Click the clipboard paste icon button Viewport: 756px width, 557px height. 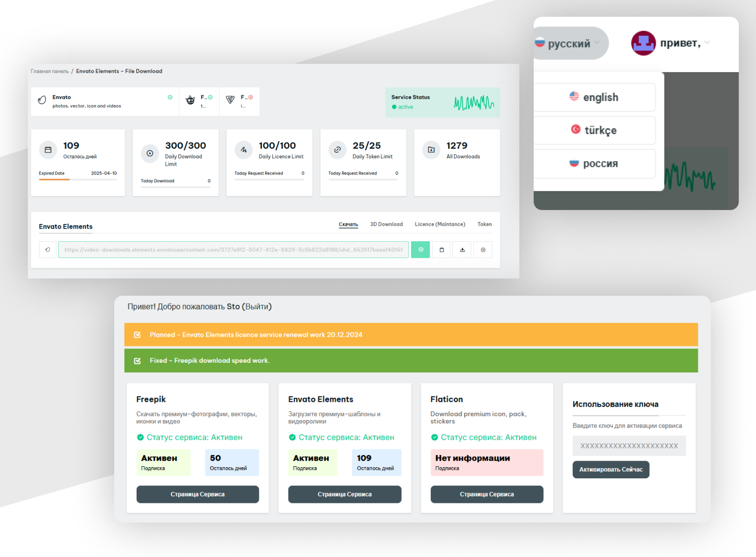[441, 250]
